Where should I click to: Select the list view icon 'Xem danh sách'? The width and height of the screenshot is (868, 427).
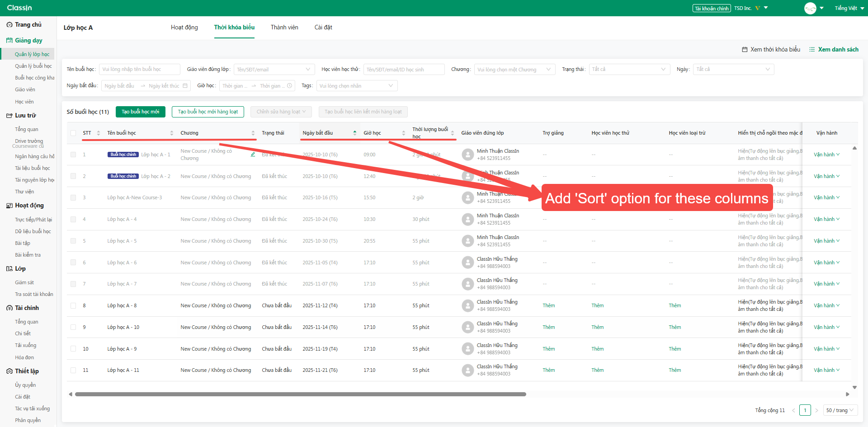pos(811,49)
